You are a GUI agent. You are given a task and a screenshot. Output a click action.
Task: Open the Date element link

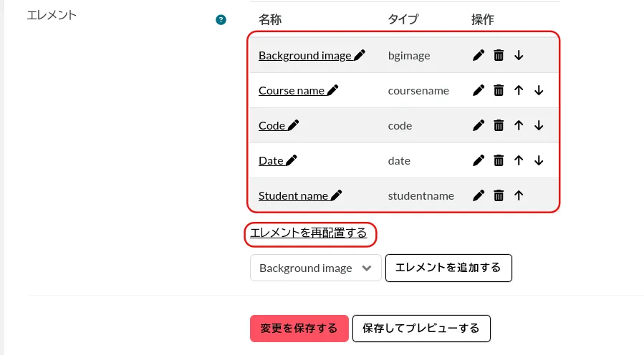pyautogui.click(x=271, y=160)
